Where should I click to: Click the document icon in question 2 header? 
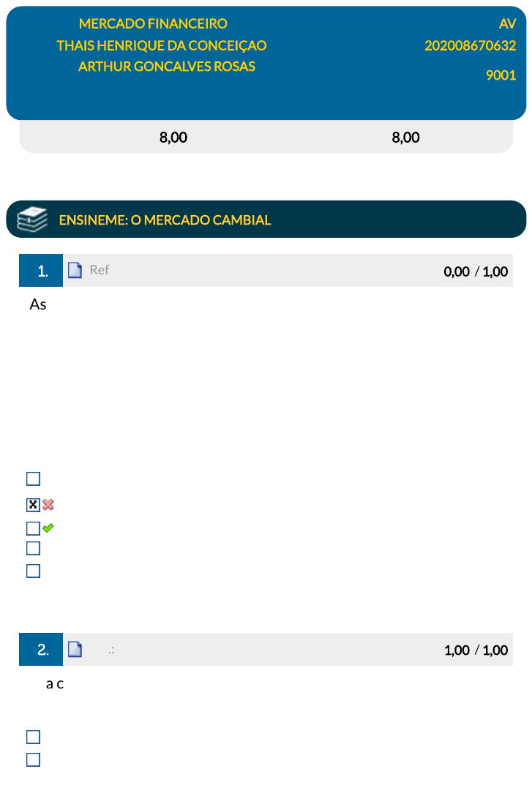click(x=75, y=649)
